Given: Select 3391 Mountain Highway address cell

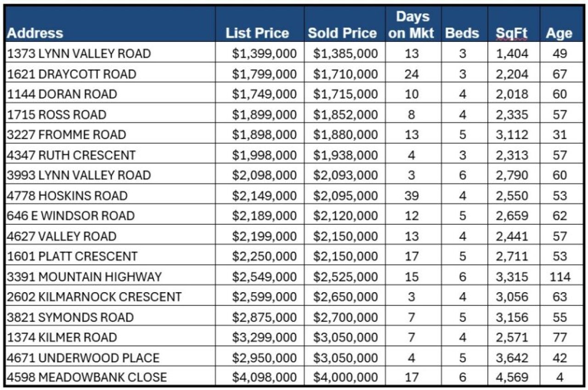Looking at the screenshot, I should [85, 277].
